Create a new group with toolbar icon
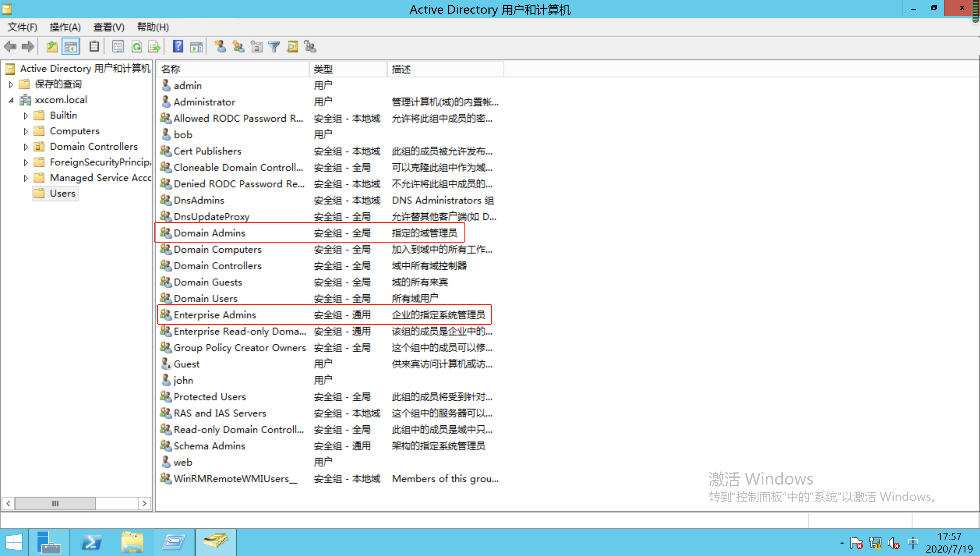980x556 pixels. click(x=238, y=46)
